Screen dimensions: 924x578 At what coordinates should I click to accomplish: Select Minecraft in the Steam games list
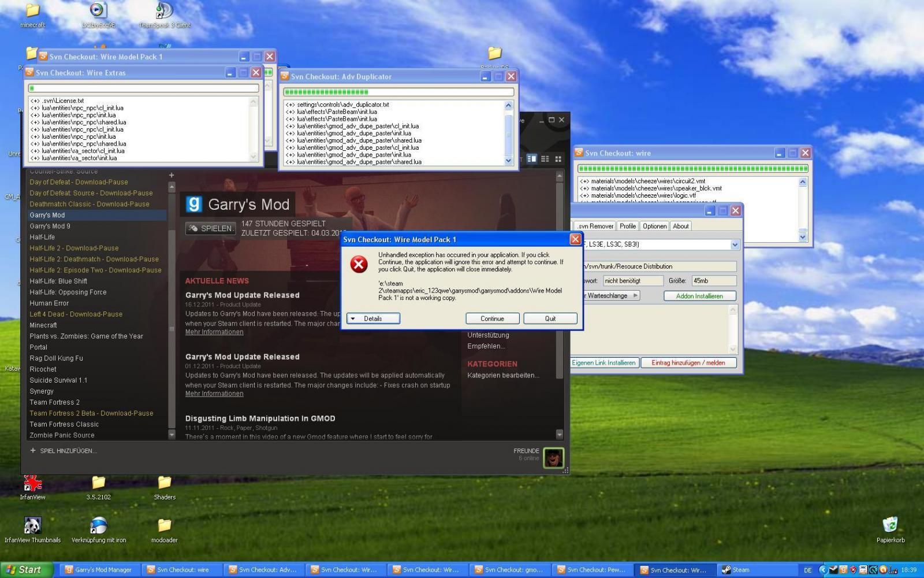click(96, 325)
